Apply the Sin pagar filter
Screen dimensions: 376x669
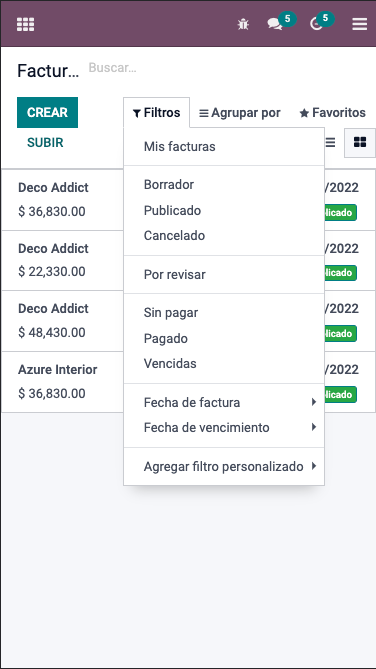pyautogui.click(x=224, y=313)
